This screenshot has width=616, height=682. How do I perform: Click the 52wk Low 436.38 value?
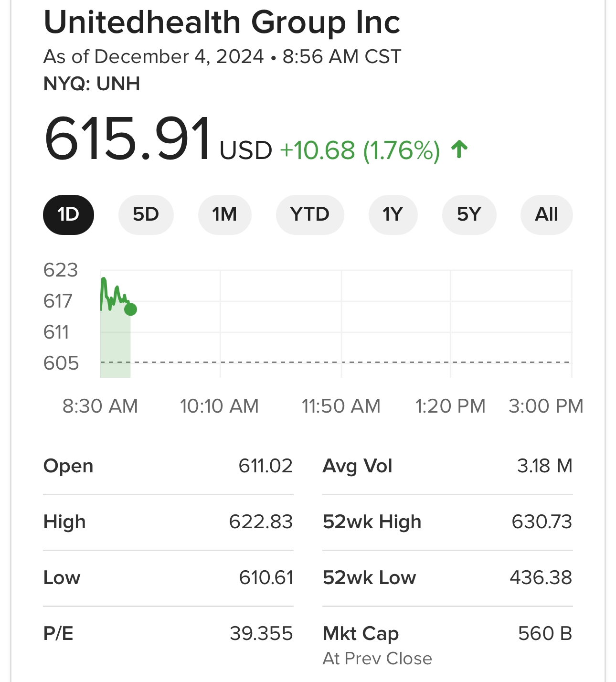(541, 577)
